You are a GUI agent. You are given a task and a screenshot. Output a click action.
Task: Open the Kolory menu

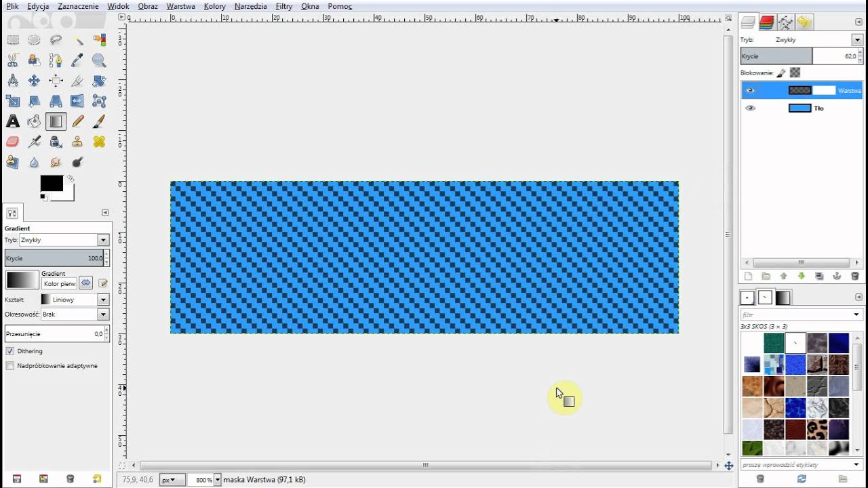tap(214, 6)
